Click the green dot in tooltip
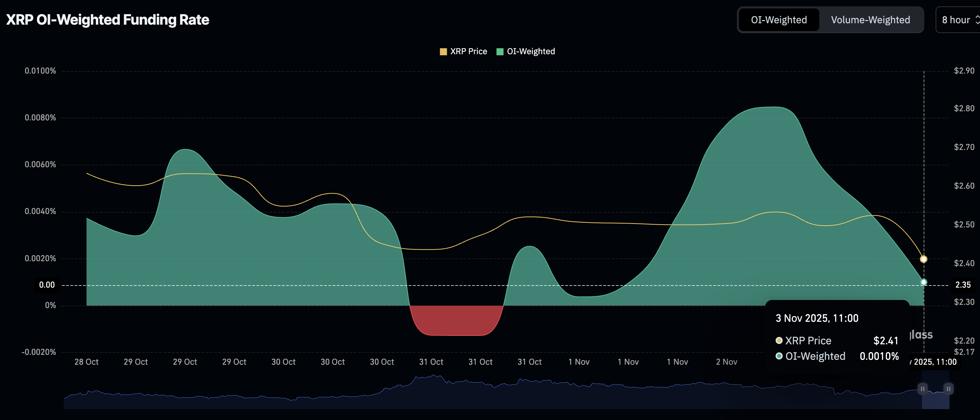 (x=779, y=356)
